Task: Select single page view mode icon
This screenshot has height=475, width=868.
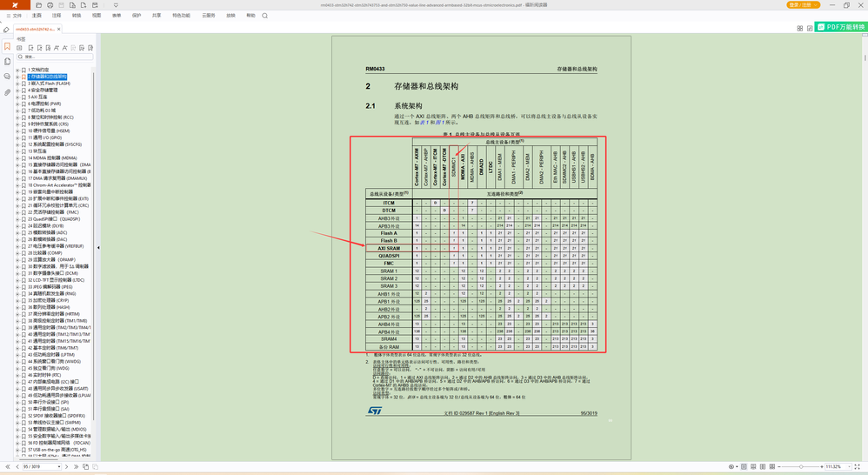Action: (744, 466)
